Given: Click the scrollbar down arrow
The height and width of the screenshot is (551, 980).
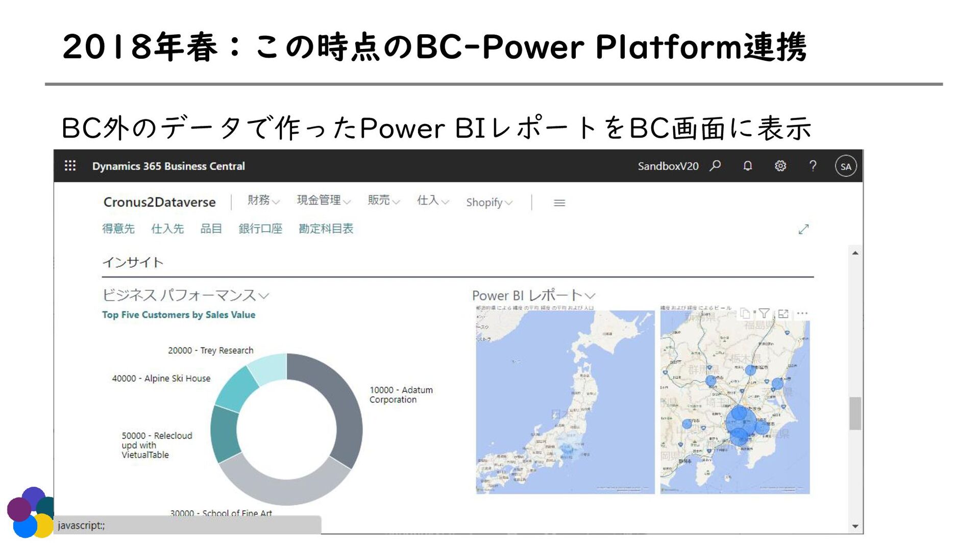Looking at the screenshot, I should pos(855,527).
